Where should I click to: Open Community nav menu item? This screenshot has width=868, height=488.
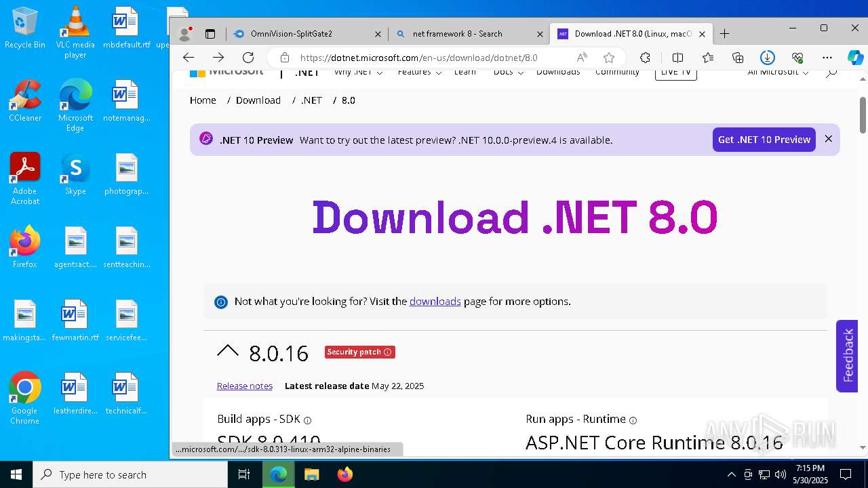coord(617,72)
